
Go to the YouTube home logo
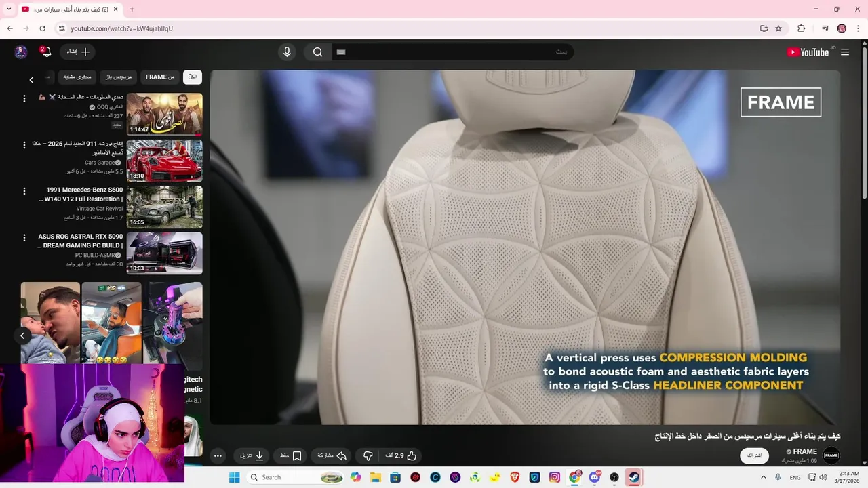(808, 52)
